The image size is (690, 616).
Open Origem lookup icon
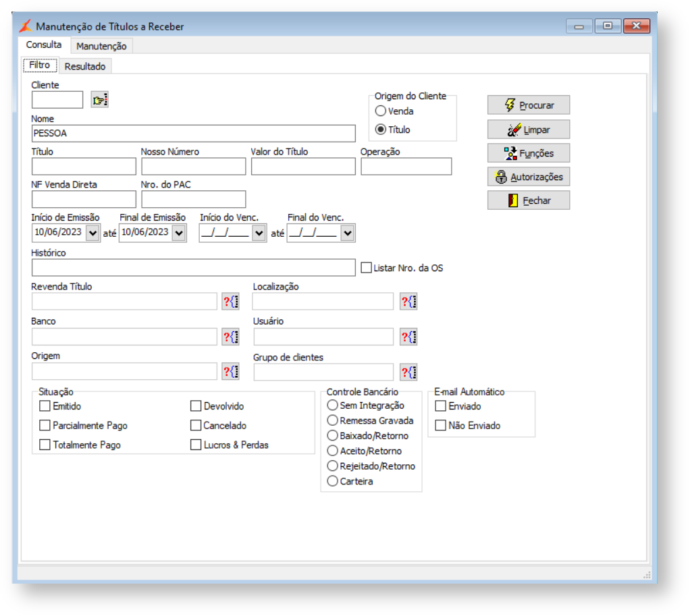point(231,372)
